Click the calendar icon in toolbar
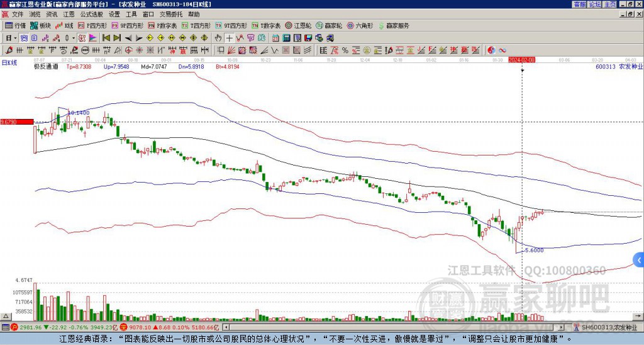This screenshot has width=644, height=345. click(x=275, y=38)
